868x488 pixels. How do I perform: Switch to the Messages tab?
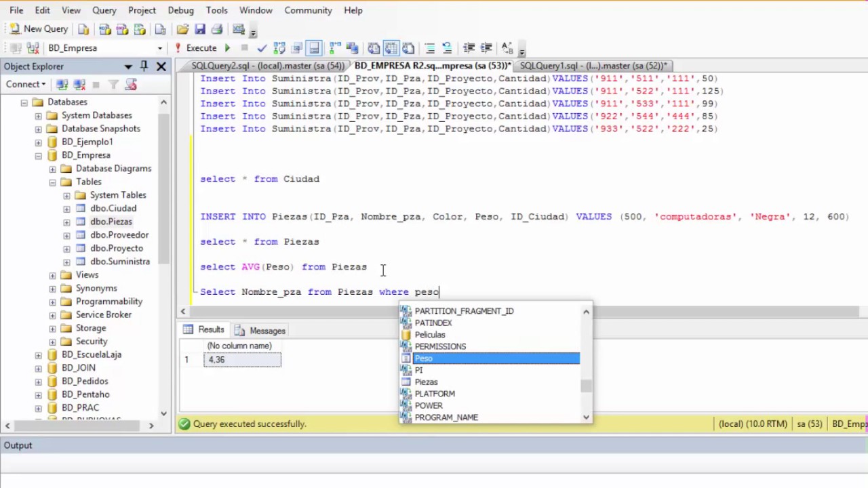260,331
